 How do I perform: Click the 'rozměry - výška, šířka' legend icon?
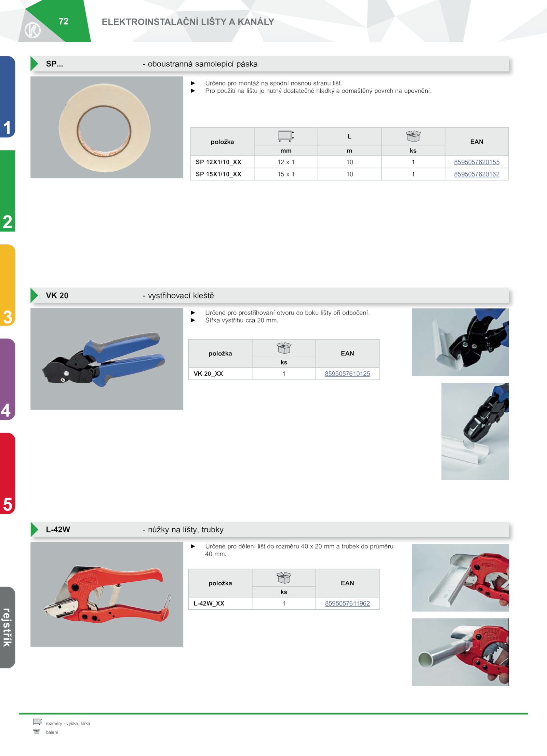37,722
